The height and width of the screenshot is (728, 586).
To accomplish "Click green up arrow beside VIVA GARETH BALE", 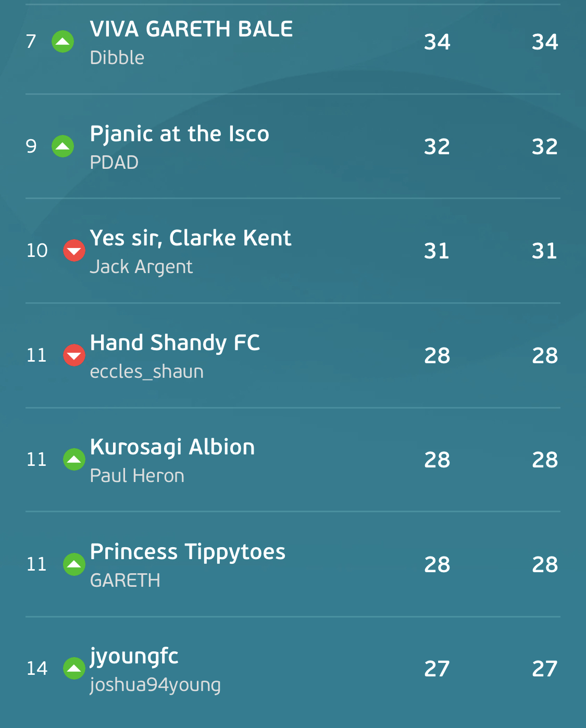I will pyautogui.click(x=63, y=42).
